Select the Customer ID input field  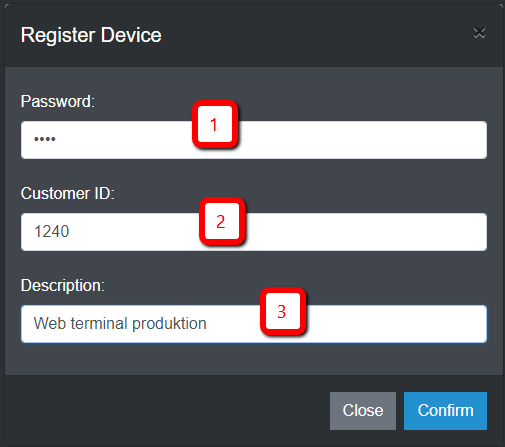pyautogui.click(x=254, y=232)
